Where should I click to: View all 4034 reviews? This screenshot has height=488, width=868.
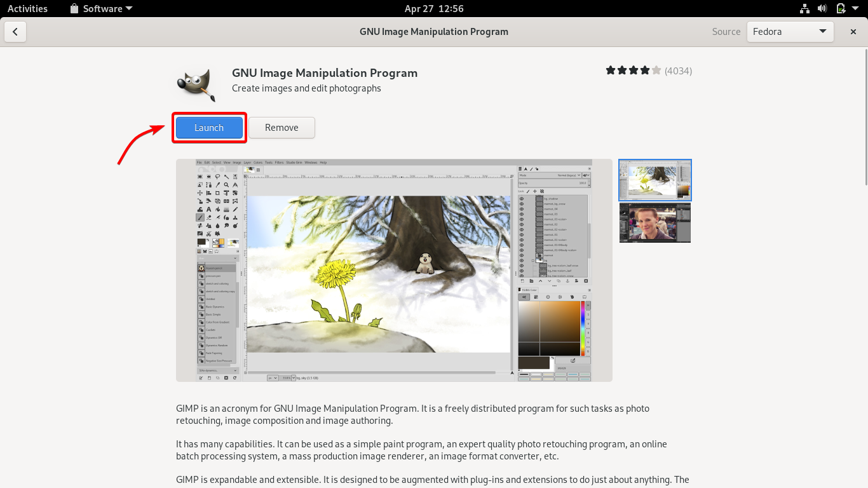[678, 71]
